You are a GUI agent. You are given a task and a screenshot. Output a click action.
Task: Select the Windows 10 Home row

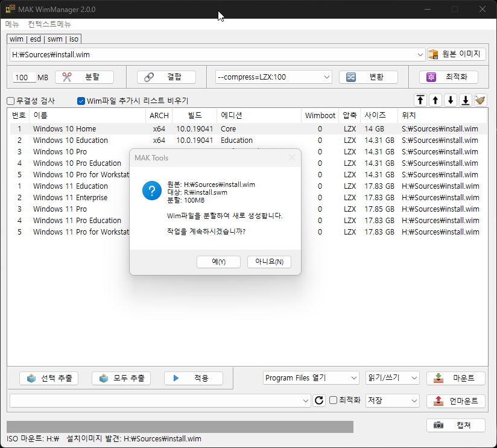point(248,129)
